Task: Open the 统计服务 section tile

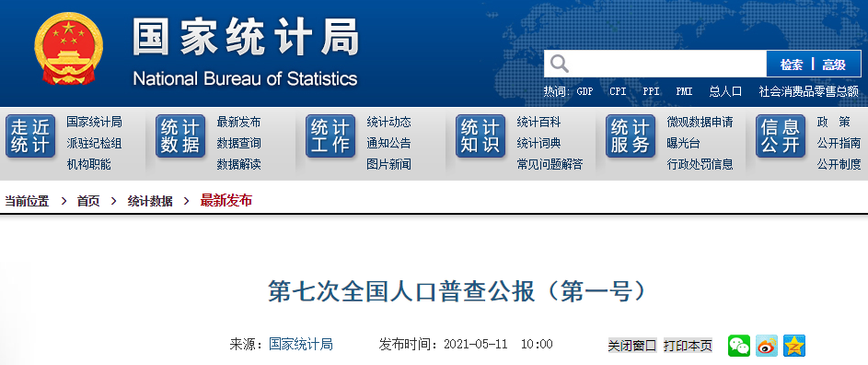Action: (x=631, y=136)
